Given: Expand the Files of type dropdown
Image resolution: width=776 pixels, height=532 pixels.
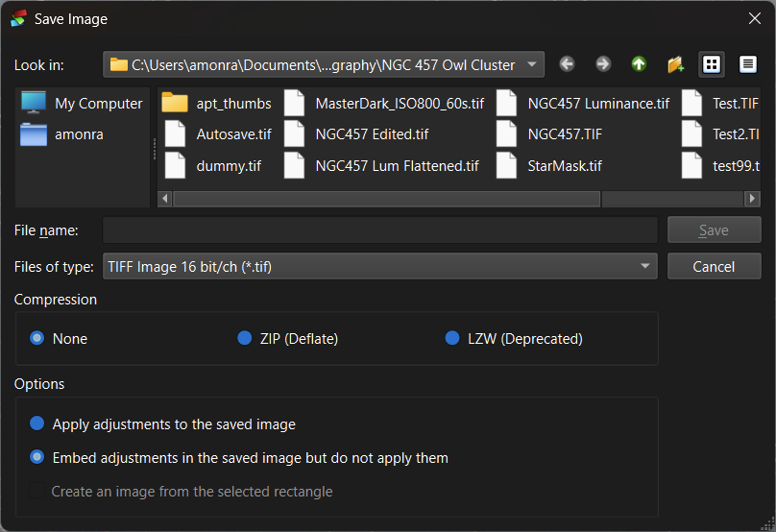Looking at the screenshot, I should [645, 267].
